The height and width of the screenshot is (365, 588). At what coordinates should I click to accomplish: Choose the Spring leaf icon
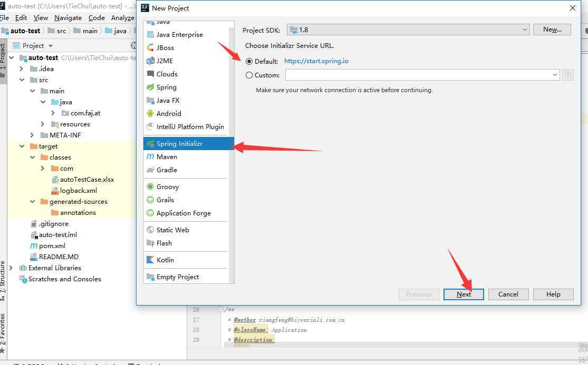(x=150, y=87)
